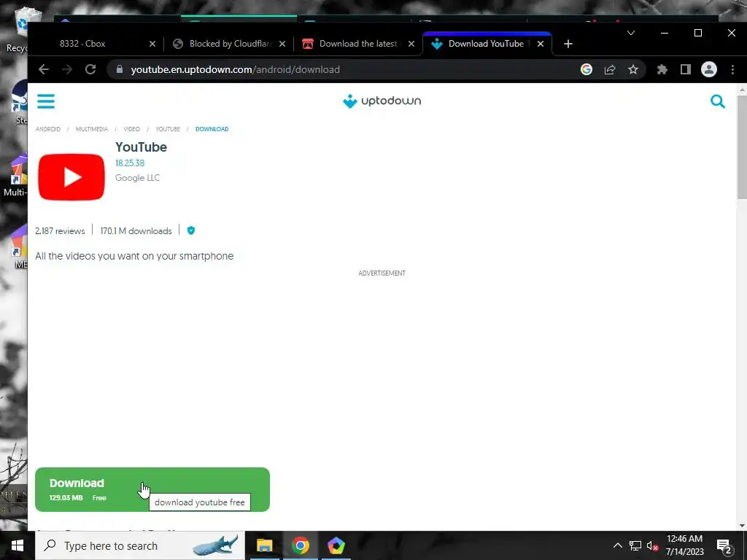Click the ANDROID breadcrumb link
The width and height of the screenshot is (747, 560).
click(48, 129)
